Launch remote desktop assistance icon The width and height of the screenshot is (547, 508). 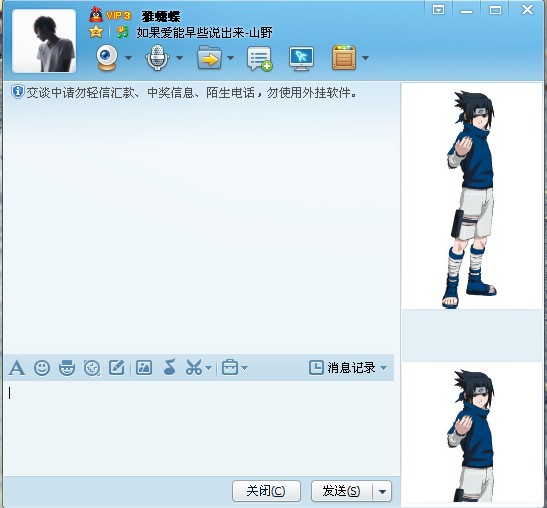301,59
